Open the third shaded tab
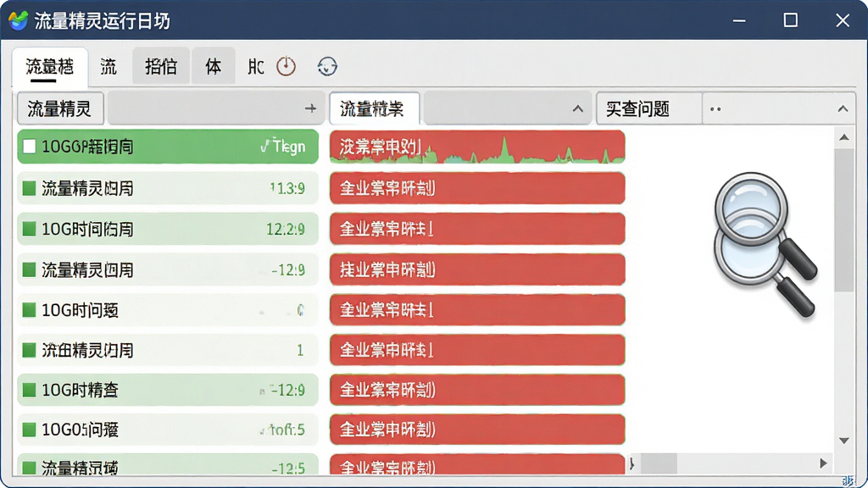This screenshot has height=488, width=868. tap(161, 66)
